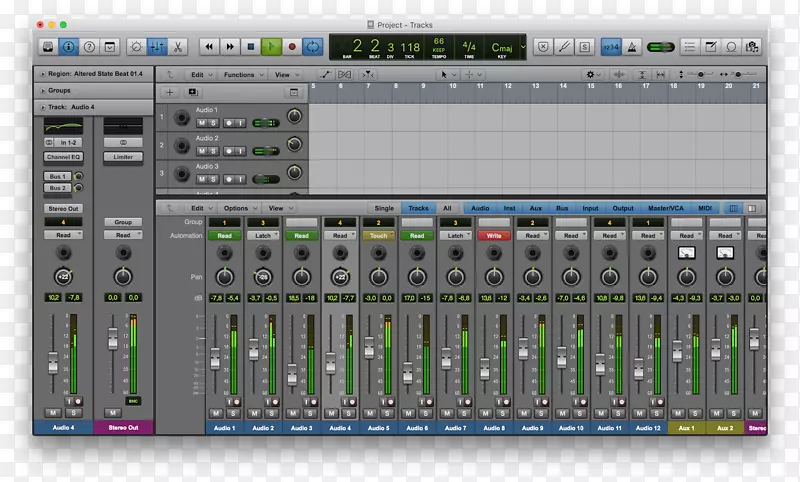Solo the Audio 2 track in header
This screenshot has width=800, height=482.
pyautogui.click(x=214, y=151)
